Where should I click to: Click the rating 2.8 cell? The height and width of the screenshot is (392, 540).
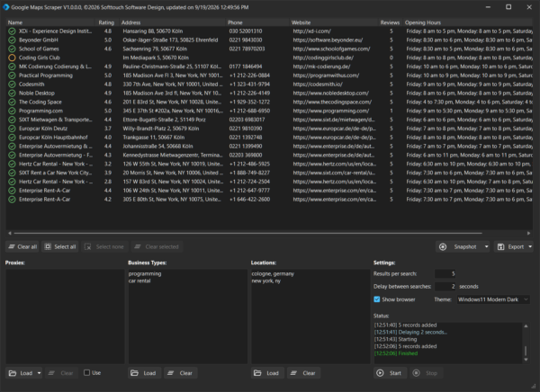tap(108, 182)
